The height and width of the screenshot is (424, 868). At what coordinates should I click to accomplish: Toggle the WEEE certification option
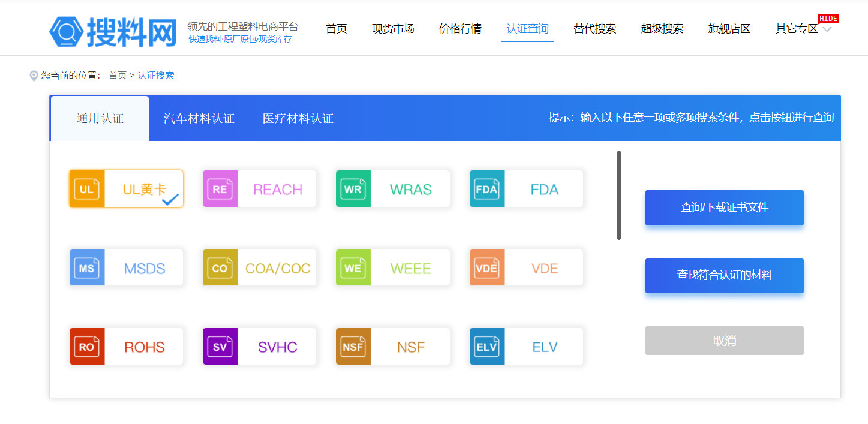point(410,268)
